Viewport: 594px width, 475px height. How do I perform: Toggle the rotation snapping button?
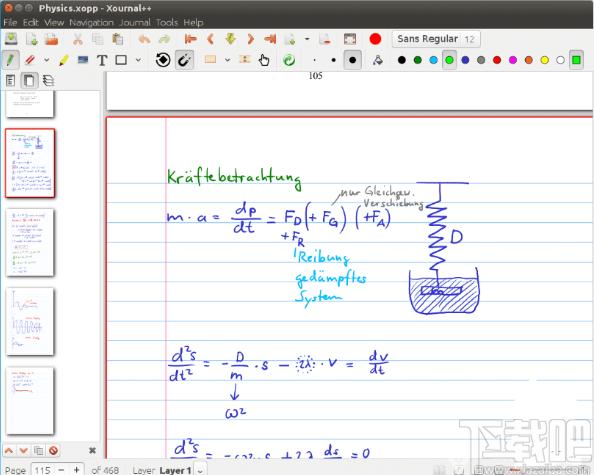(x=163, y=60)
